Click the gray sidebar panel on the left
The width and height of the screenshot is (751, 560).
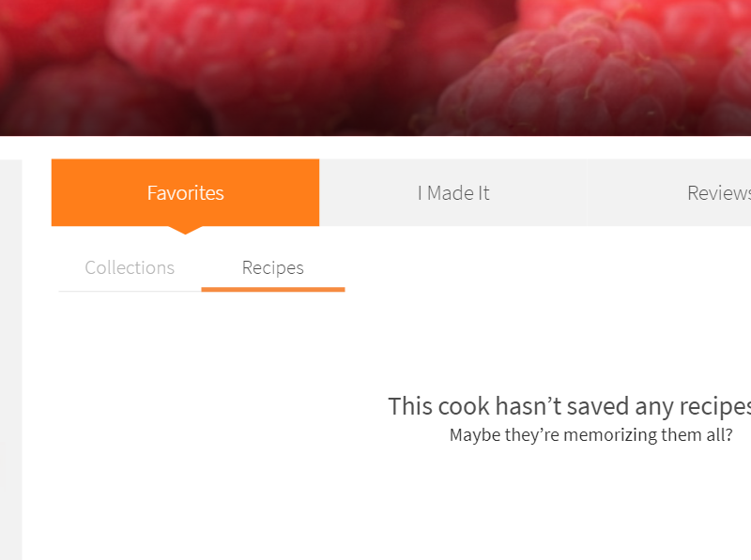10,356
